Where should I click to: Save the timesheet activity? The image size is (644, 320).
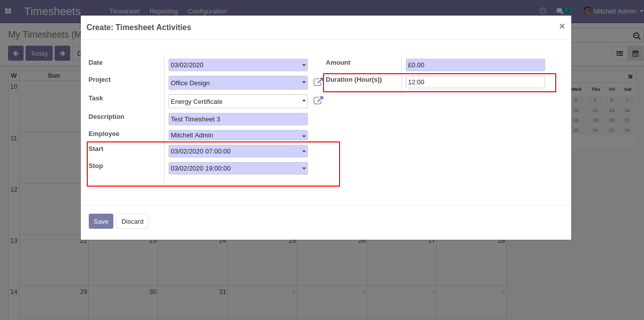tap(101, 221)
